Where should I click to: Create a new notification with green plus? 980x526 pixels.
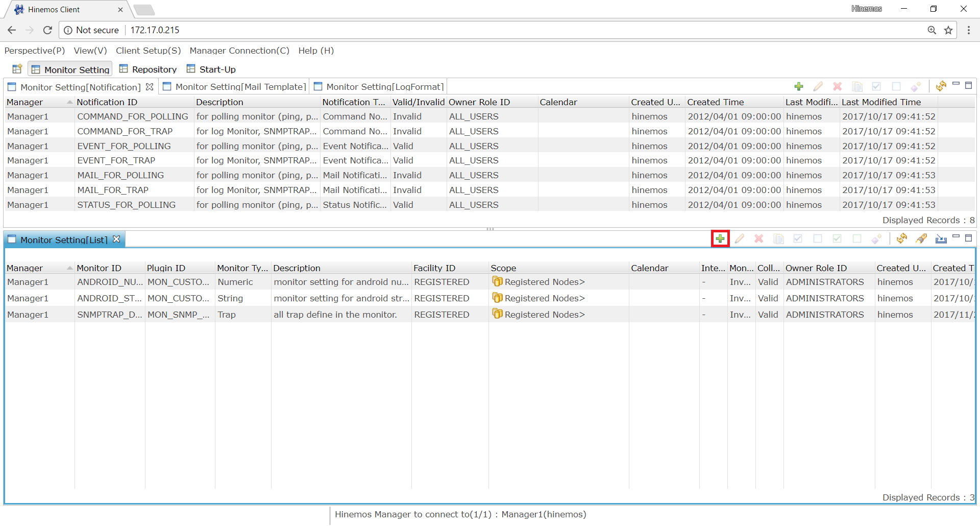point(799,86)
